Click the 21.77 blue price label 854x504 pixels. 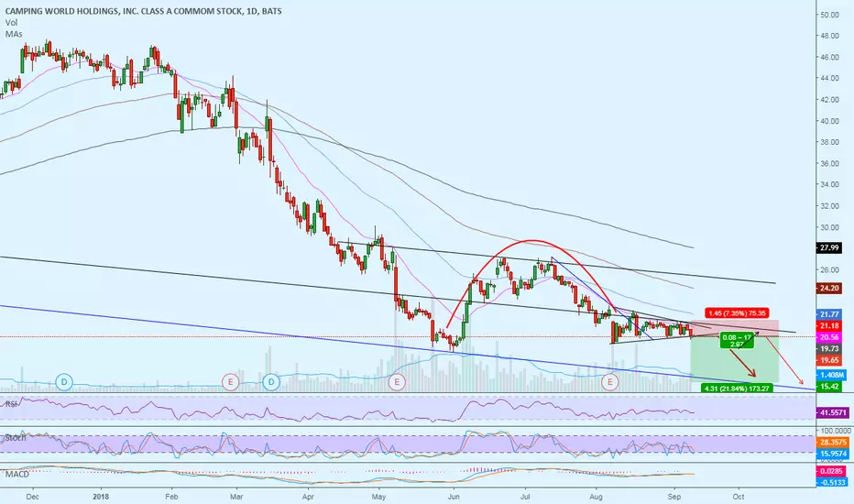(829, 314)
